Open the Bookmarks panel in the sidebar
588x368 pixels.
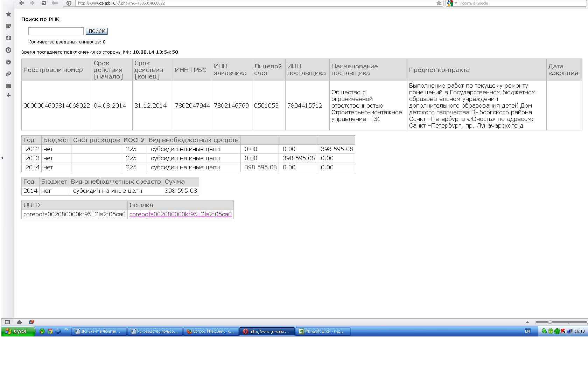[8, 14]
